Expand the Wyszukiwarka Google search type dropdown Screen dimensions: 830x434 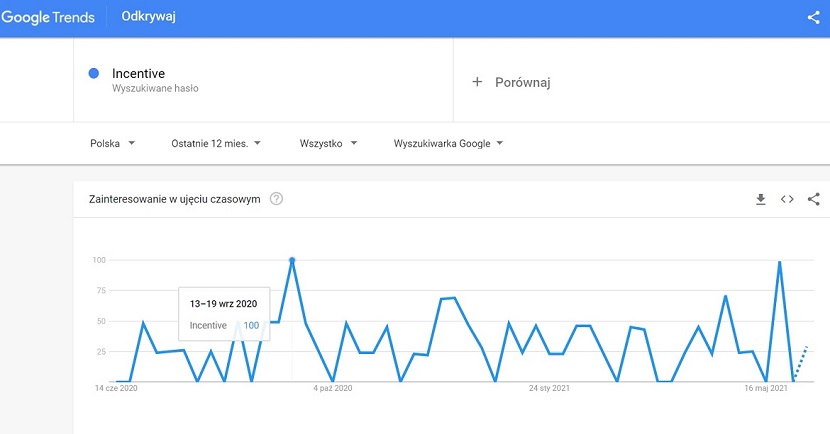(x=448, y=143)
